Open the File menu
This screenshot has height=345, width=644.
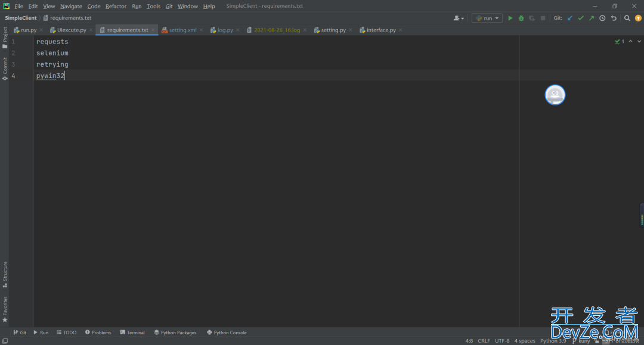point(19,6)
